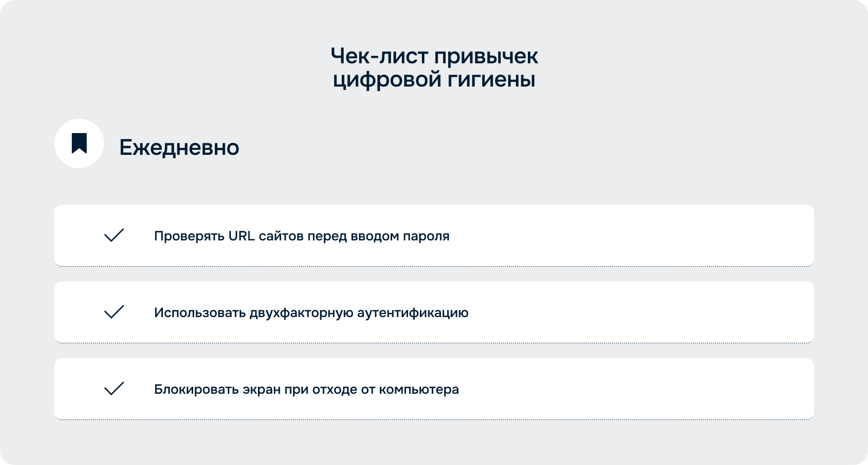The image size is (868, 465).
Task: Click the word URL in first item
Action: pyautogui.click(x=241, y=236)
